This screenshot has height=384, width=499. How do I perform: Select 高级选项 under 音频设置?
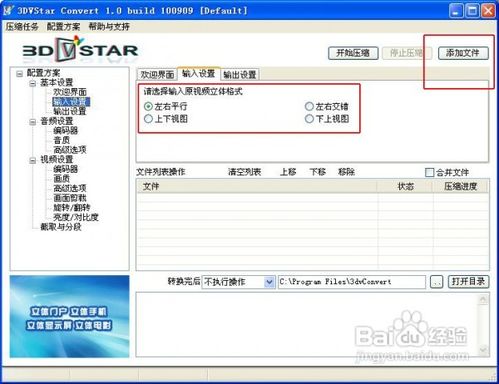(x=70, y=150)
